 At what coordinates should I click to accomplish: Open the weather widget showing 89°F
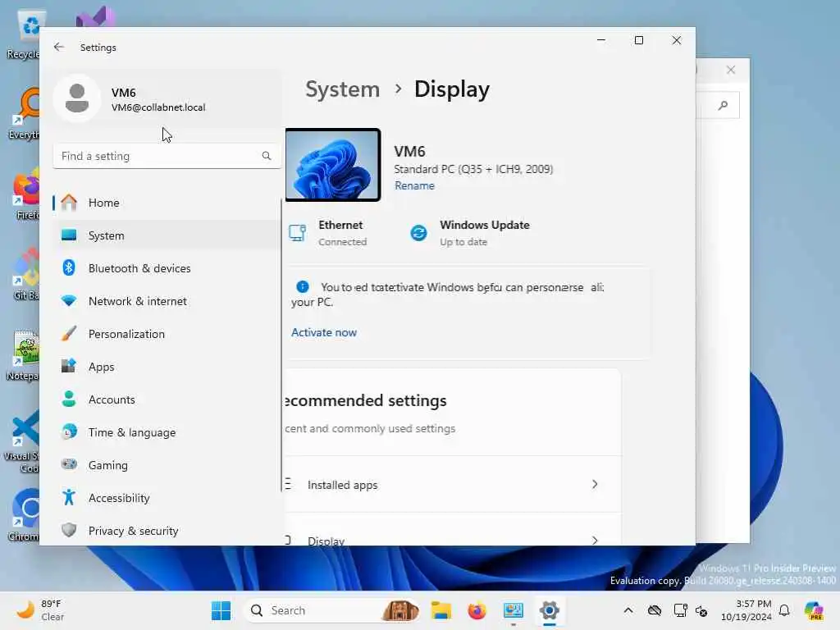pyautogui.click(x=40, y=610)
